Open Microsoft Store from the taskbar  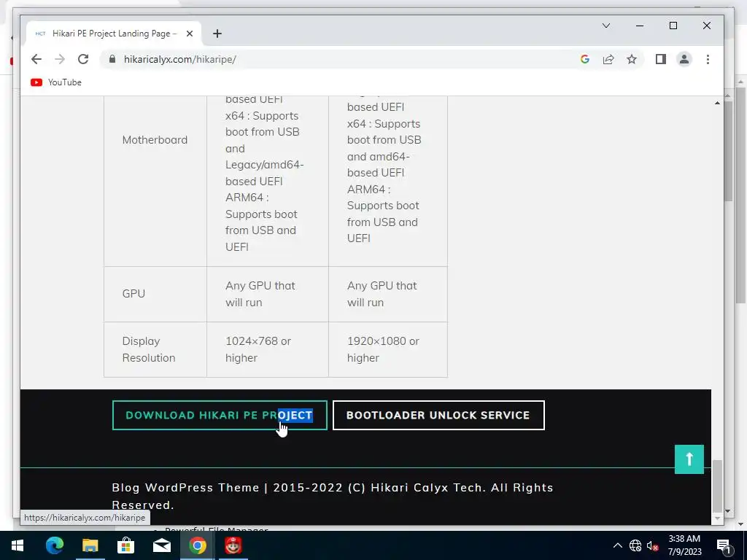[x=125, y=545]
